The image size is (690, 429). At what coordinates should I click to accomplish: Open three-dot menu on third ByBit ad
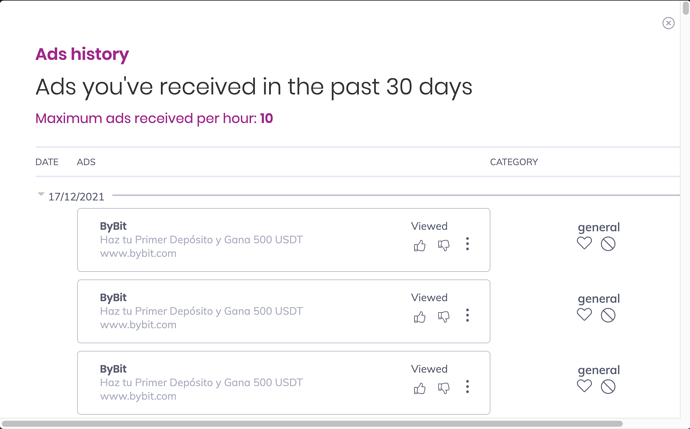click(x=467, y=387)
